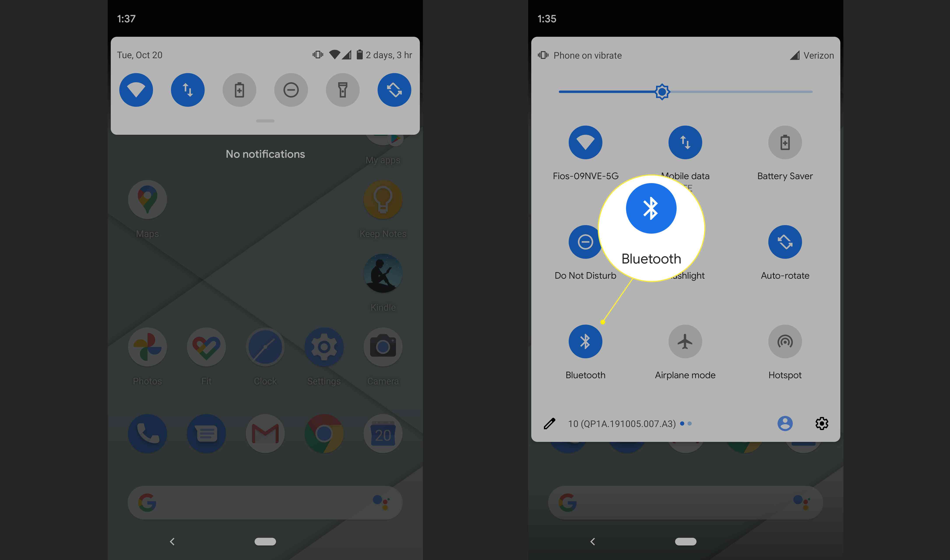Expand quick settings panel further
The height and width of the screenshot is (560, 950).
pyautogui.click(x=265, y=122)
